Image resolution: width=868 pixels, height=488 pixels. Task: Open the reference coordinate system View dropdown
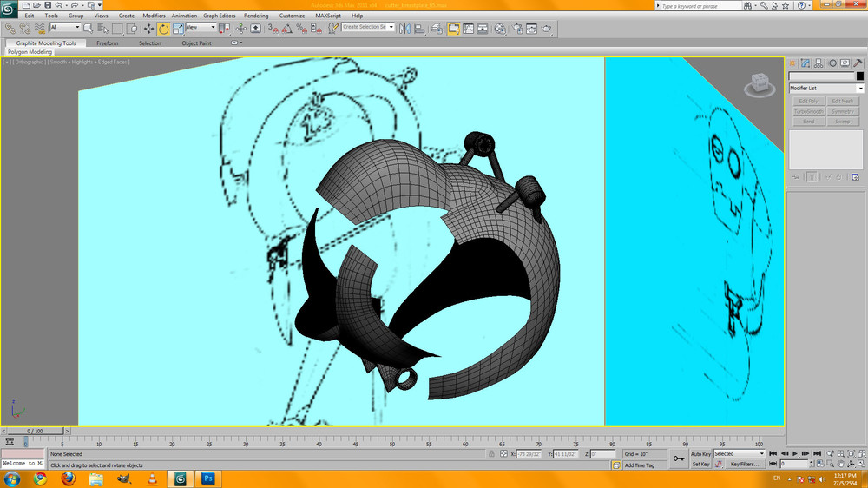coord(201,28)
